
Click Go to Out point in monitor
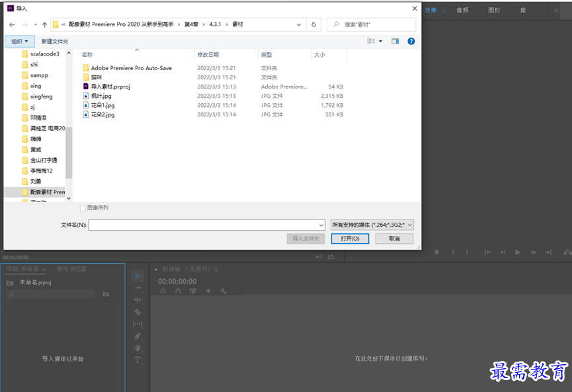click(x=549, y=253)
